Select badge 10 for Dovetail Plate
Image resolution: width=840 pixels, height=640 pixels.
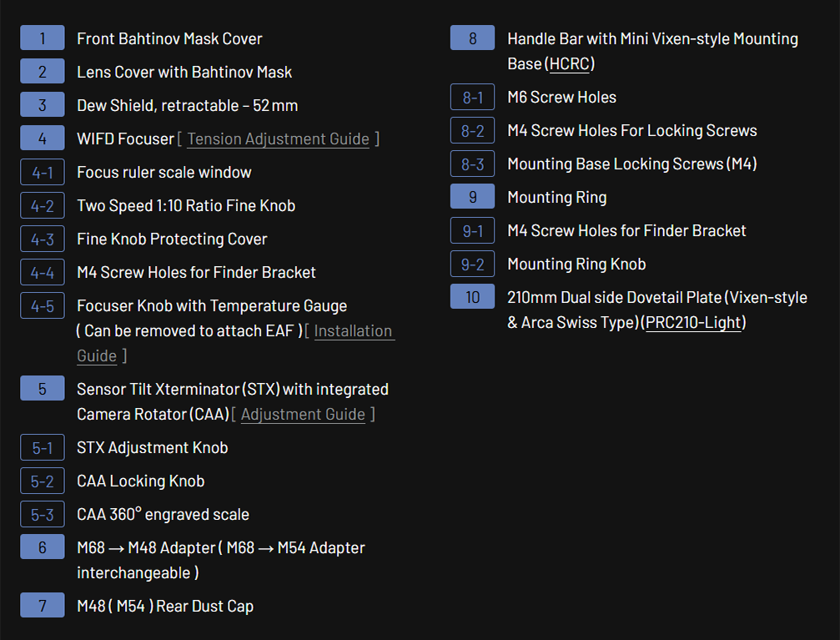(x=472, y=297)
